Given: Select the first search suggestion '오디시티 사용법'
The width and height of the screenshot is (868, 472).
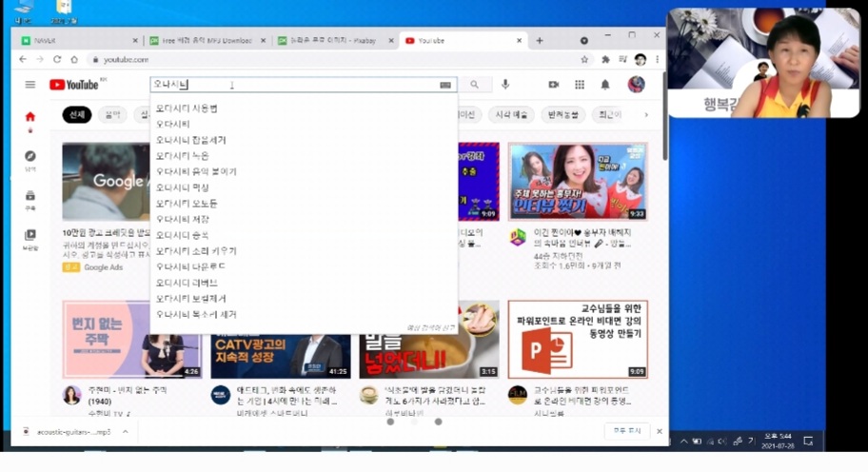Looking at the screenshot, I should (187, 108).
